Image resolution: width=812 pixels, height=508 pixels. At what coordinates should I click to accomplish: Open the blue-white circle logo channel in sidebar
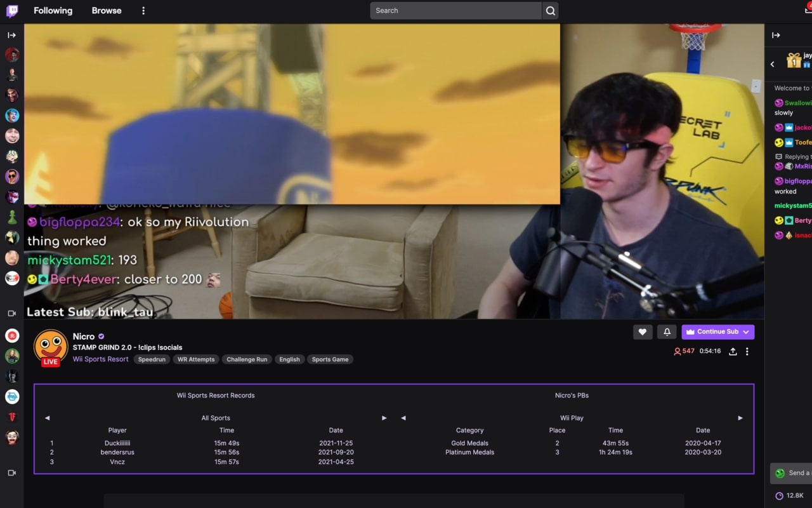click(x=12, y=396)
